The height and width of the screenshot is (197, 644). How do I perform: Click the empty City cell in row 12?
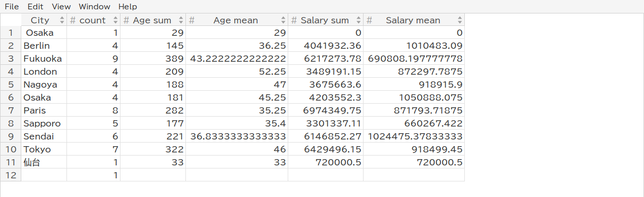(x=44, y=175)
